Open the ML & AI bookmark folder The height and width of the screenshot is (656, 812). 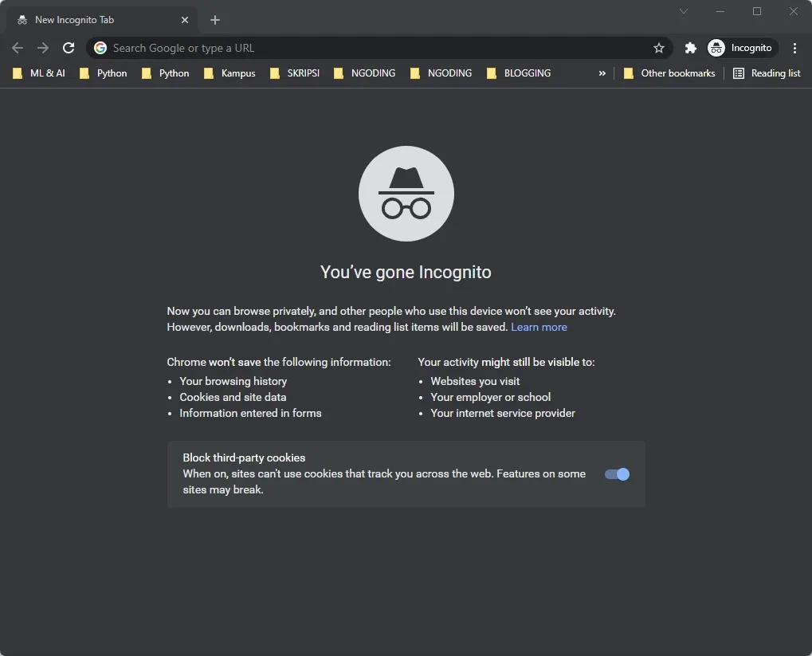(39, 73)
